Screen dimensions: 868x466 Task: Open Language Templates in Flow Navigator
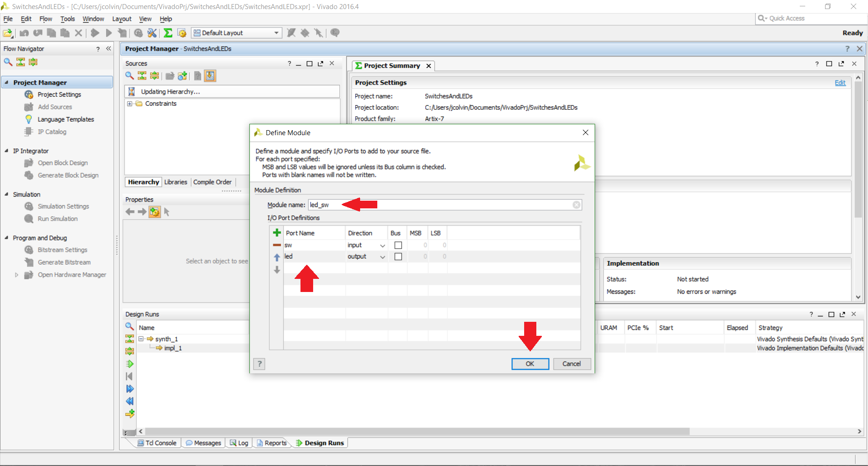pos(66,119)
